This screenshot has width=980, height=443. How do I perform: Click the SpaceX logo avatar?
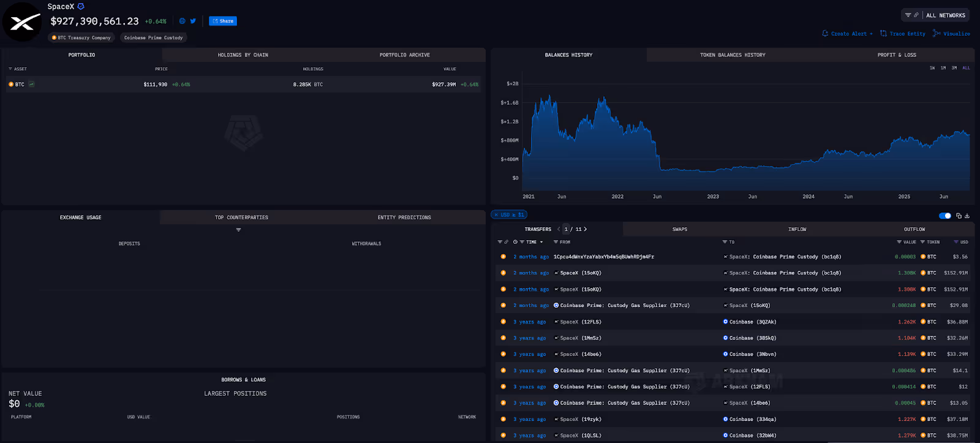pos(22,23)
